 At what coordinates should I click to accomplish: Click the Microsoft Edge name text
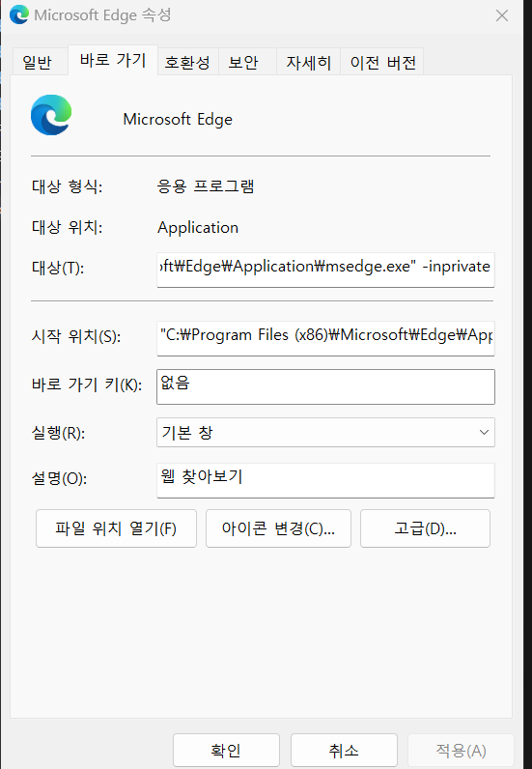(x=178, y=119)
